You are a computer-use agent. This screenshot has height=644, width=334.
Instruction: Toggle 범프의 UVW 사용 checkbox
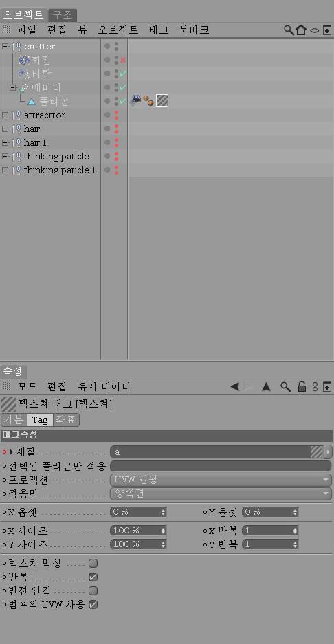[x=93, y=605]
